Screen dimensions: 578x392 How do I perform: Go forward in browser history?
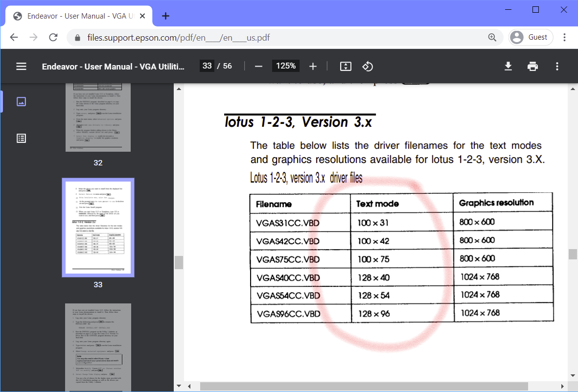click(x=34, y=37)
